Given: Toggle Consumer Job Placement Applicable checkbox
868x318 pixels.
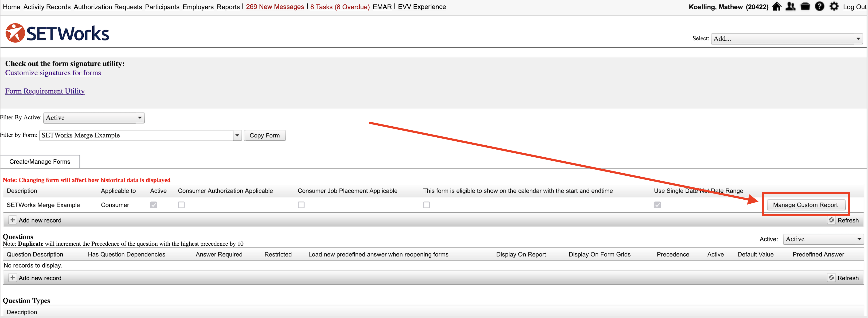Looking at the screenshot, I should (301, 205).
